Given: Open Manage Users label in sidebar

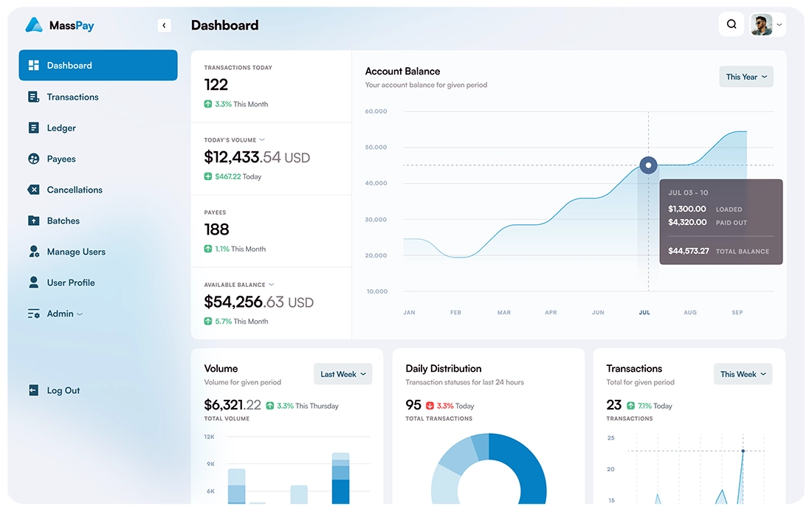Looking at the screenshot, I should pyautogui.click(x=76, y=252).
